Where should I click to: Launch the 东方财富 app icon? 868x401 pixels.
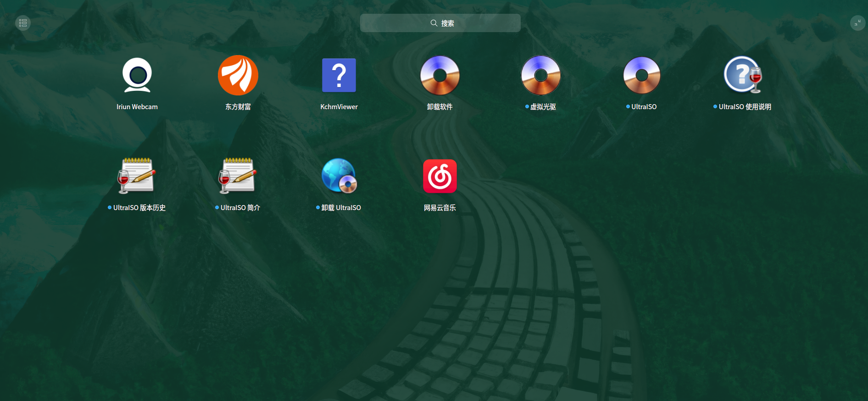pyautogui.click(x=238, y=75)
